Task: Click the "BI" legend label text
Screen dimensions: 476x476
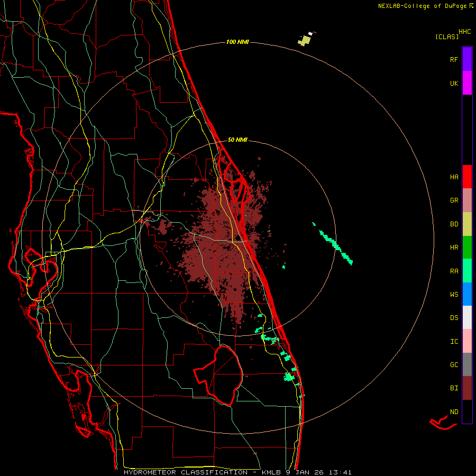Action: pyautogui.click(x=454, y=388)
